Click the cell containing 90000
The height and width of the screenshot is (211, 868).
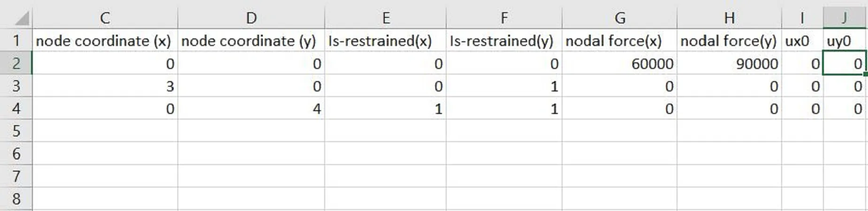[729, 64]
